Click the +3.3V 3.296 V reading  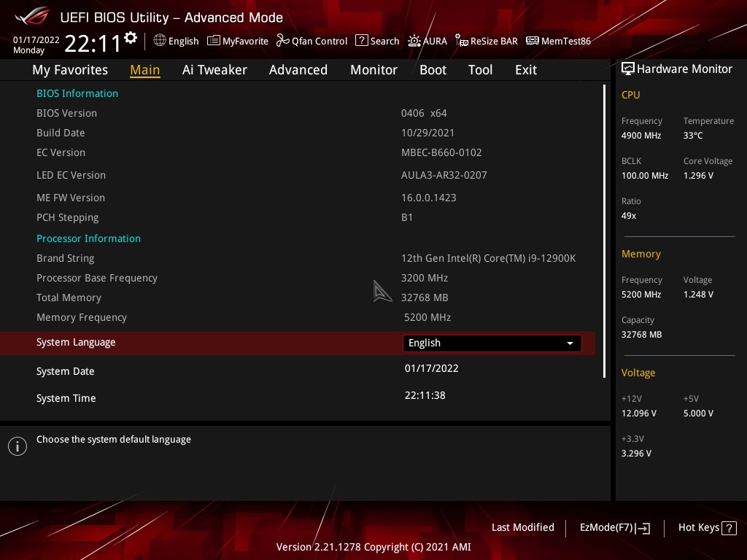tap(636, 454)
